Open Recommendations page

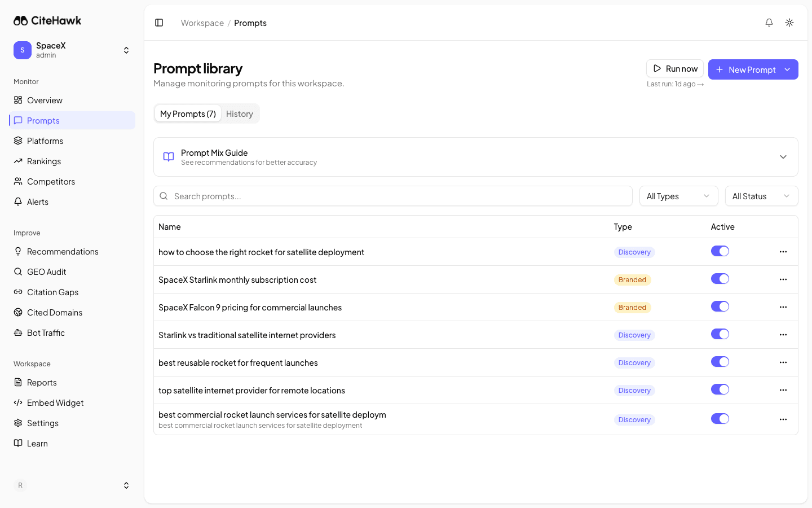tap(72, 251)
